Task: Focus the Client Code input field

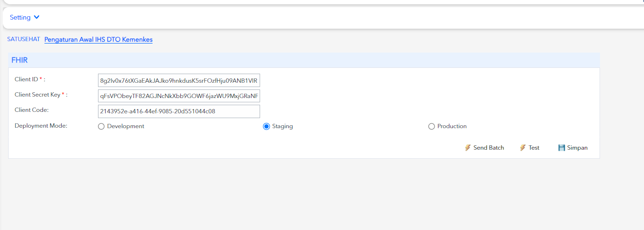Action: click(x=179, y=111)
